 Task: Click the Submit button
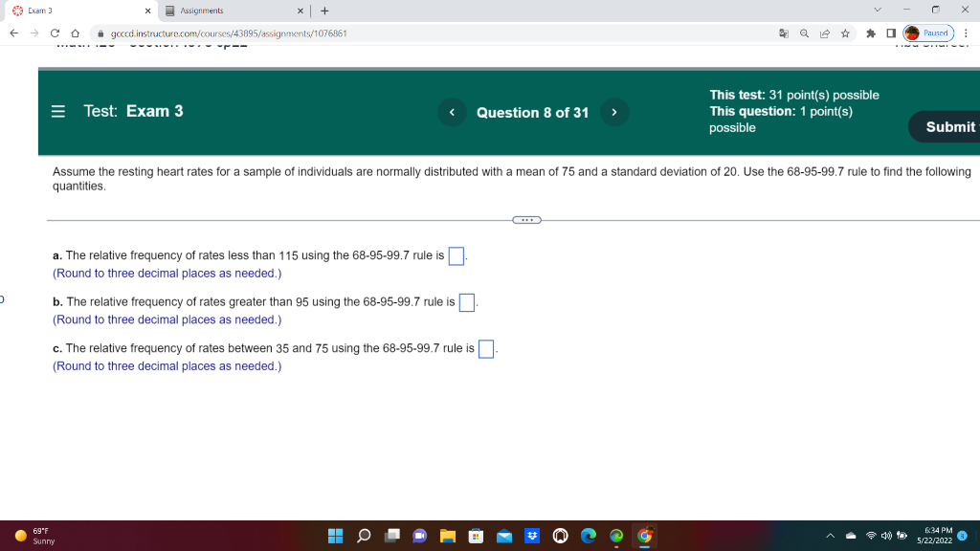pyautogui.click(x=950, y=126)
